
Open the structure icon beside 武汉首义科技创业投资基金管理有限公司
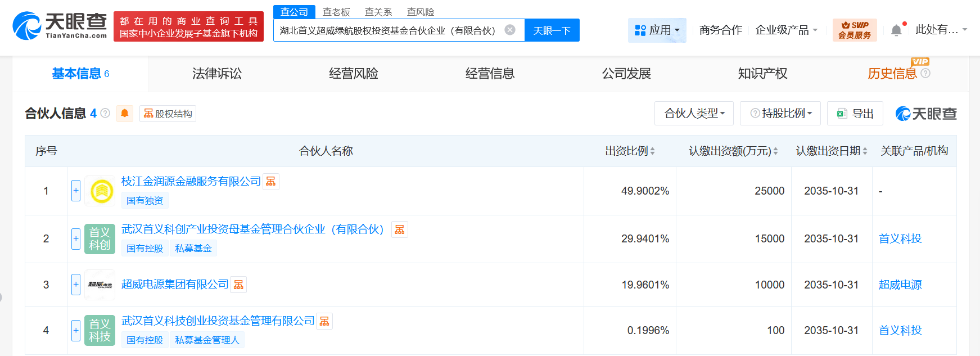point(324,321)
